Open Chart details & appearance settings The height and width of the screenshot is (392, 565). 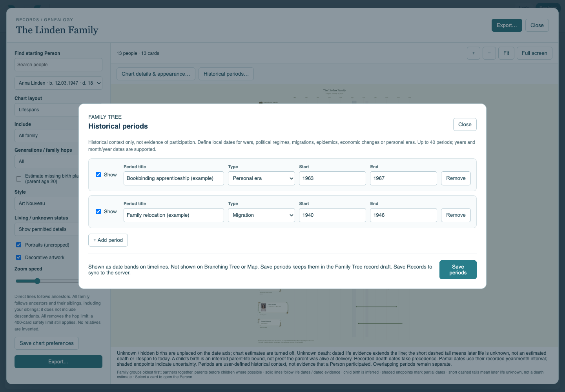pos(156,74)
